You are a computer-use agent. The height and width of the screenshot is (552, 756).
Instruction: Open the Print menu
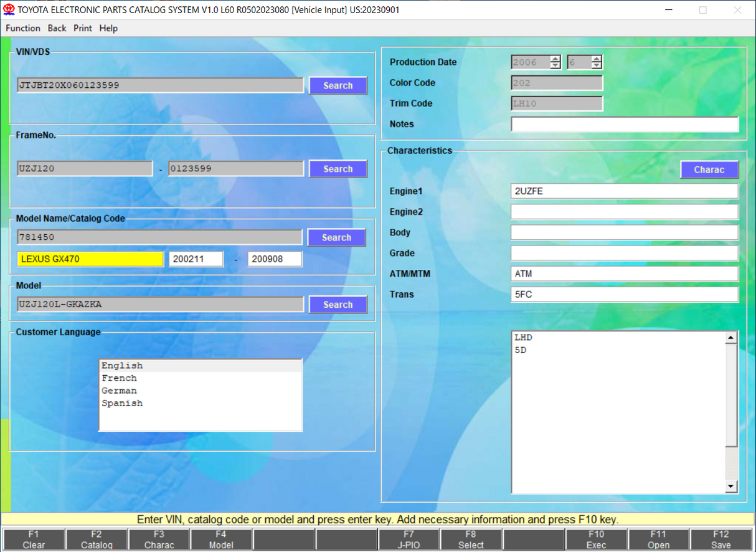[x=82, y=28]
